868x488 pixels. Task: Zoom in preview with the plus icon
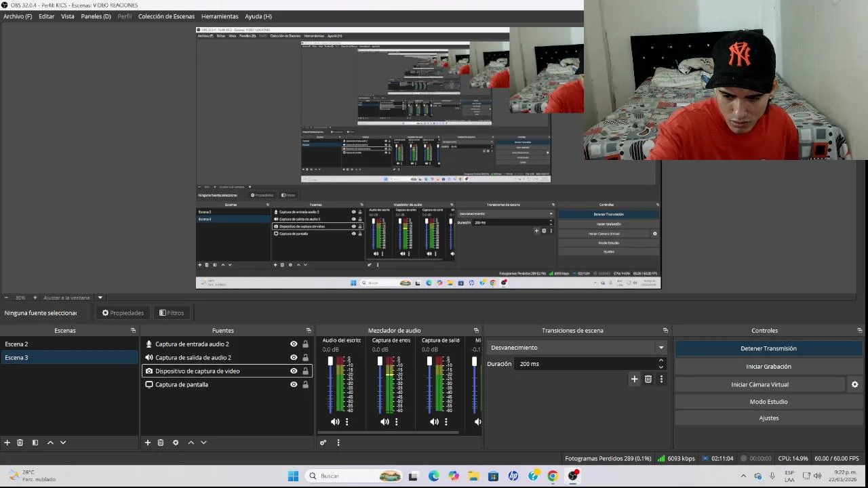(x=35, y=298)
